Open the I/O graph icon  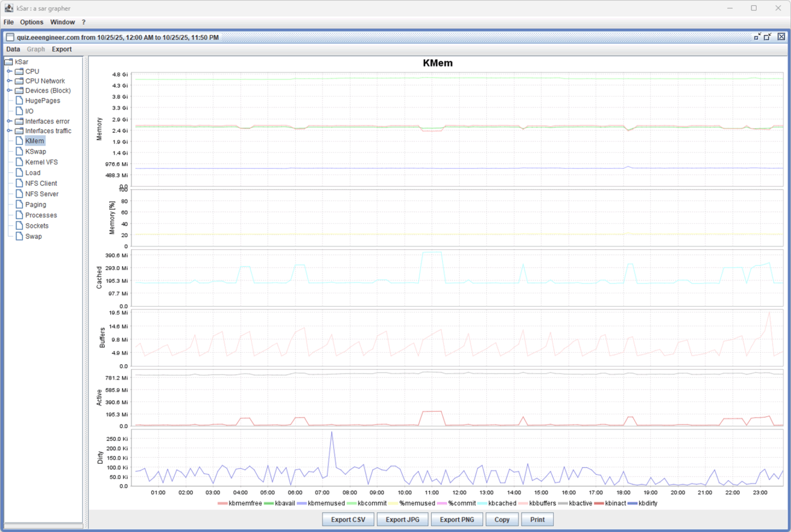[19, 111]
